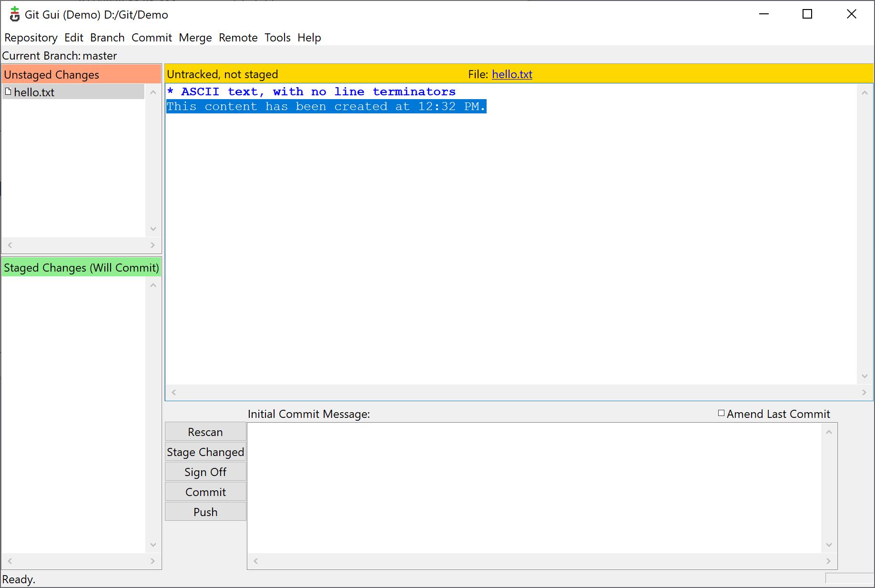
Task: Click the Push button
Action: point(205,512)
